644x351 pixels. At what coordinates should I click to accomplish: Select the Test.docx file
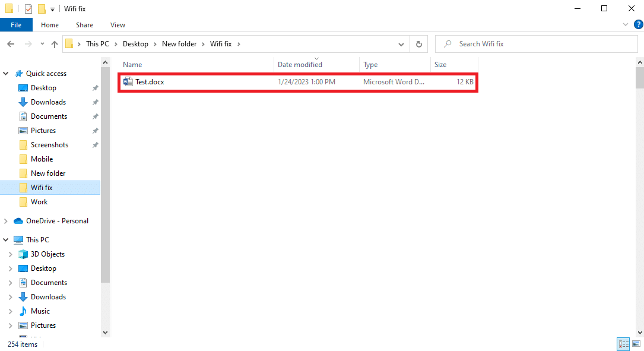pos(298,82)
